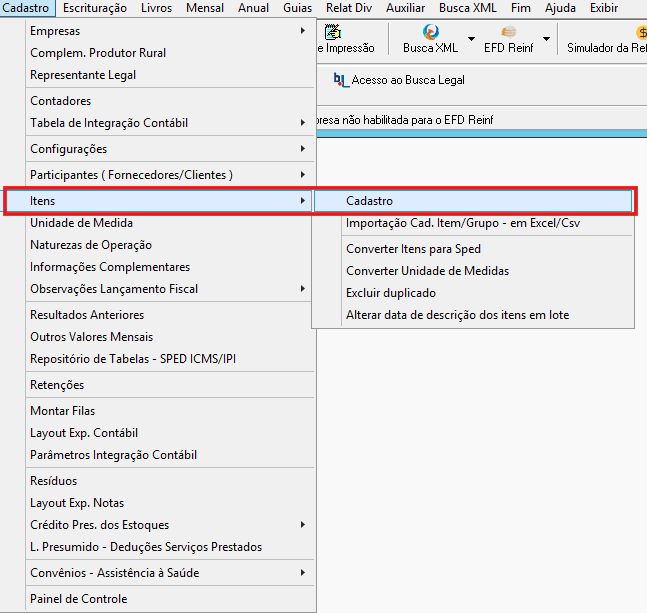Open the Guias menu
Viewport: 647px width, 613px height.
coord(298,8)
